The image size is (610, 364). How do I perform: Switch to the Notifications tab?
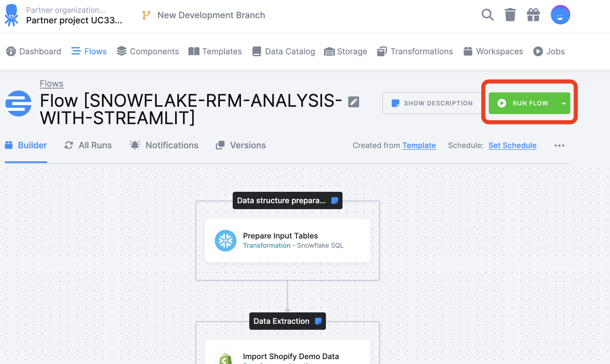click(x=164, y=145)
